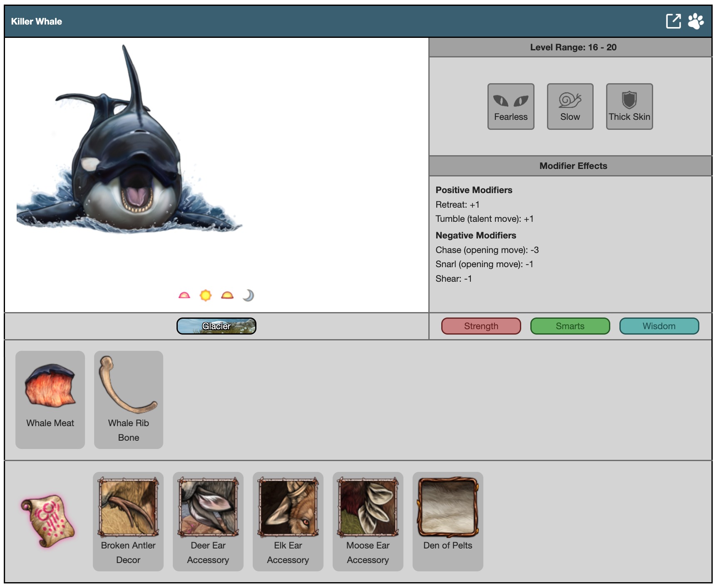
Task: Click the crescent moon night icon
Action: tap(249, 295)
